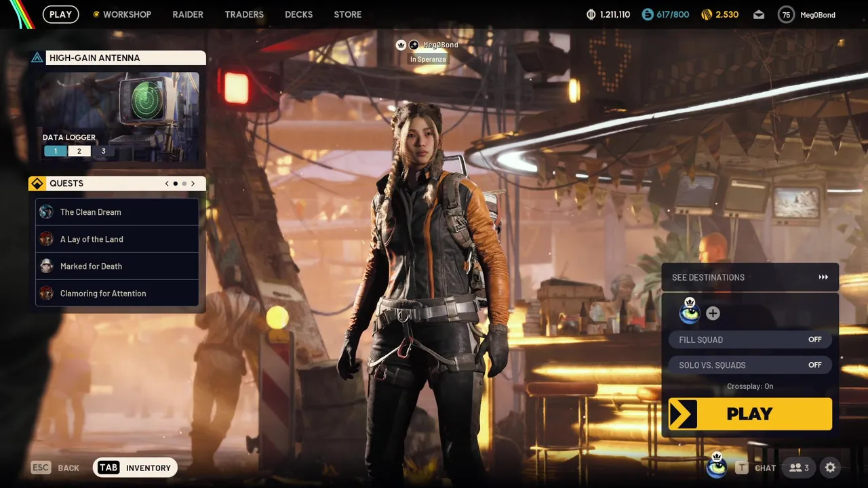The height and width of the screenshot is (488, 868).
Task: Select the second quests page dot
Action: click(x=184, y=184)
